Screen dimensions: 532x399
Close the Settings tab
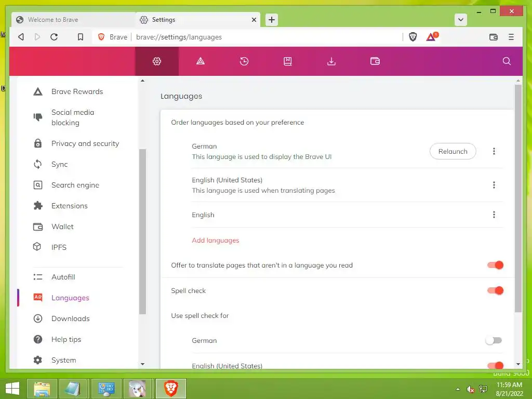click(x=254, y=20)
